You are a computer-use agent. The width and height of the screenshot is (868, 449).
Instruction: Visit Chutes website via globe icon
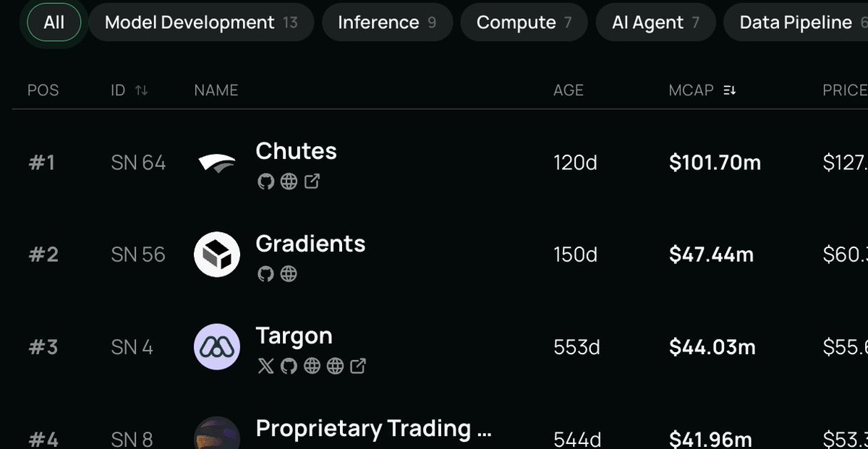(x=289, y=181)
